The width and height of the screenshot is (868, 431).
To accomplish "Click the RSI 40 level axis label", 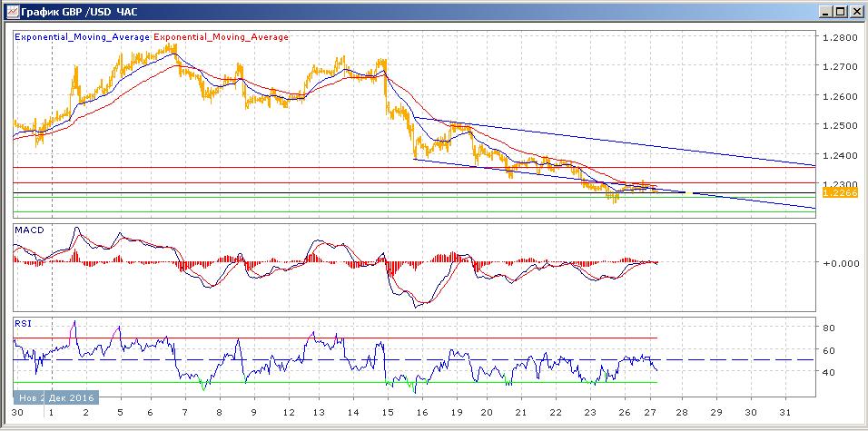I will 829,372.
